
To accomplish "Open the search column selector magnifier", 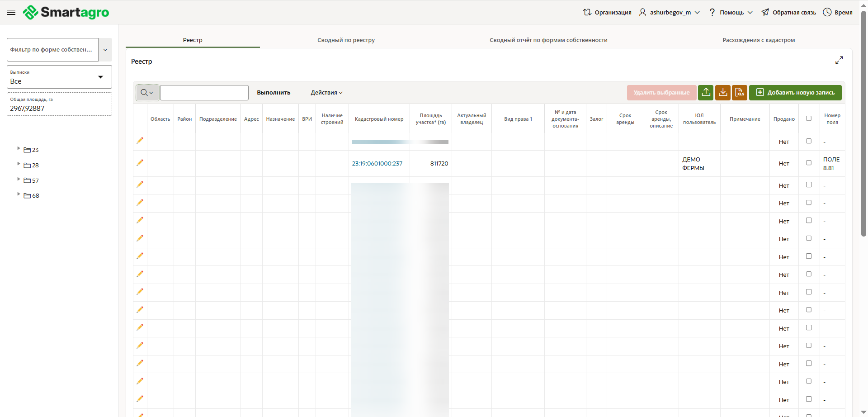I will point(147,93).
